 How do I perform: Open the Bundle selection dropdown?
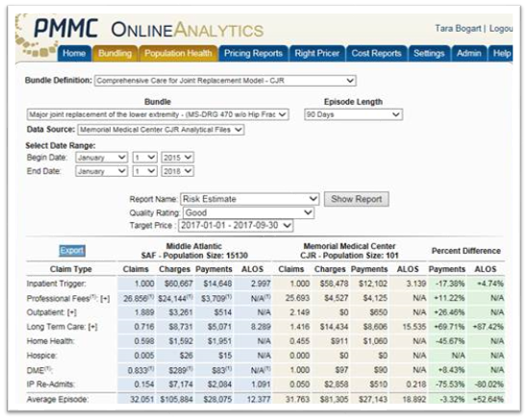pos(158,114)
